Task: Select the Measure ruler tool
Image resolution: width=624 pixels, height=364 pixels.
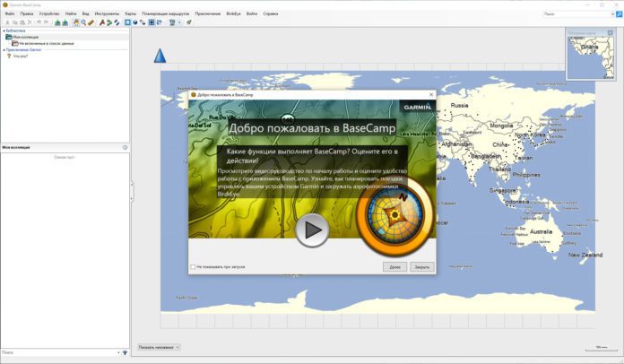Action: [91, 22]
